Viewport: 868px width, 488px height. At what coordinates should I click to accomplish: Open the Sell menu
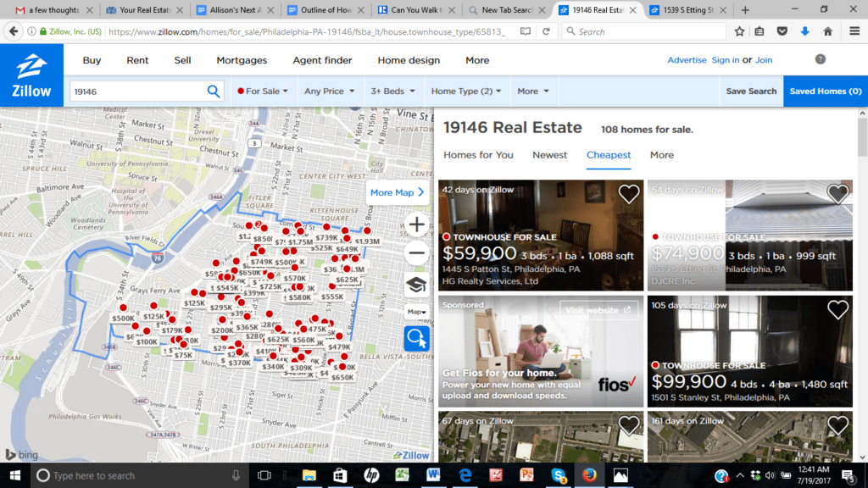pyautogui.click(x=182, y=60)
